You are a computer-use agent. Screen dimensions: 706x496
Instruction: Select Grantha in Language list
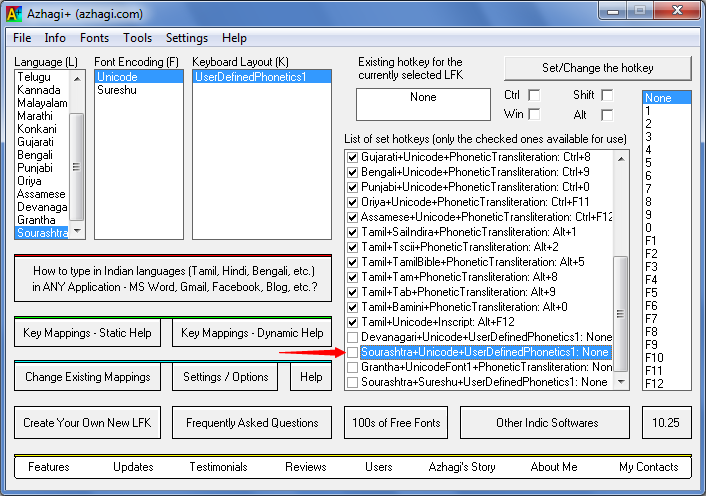(42, 220)
